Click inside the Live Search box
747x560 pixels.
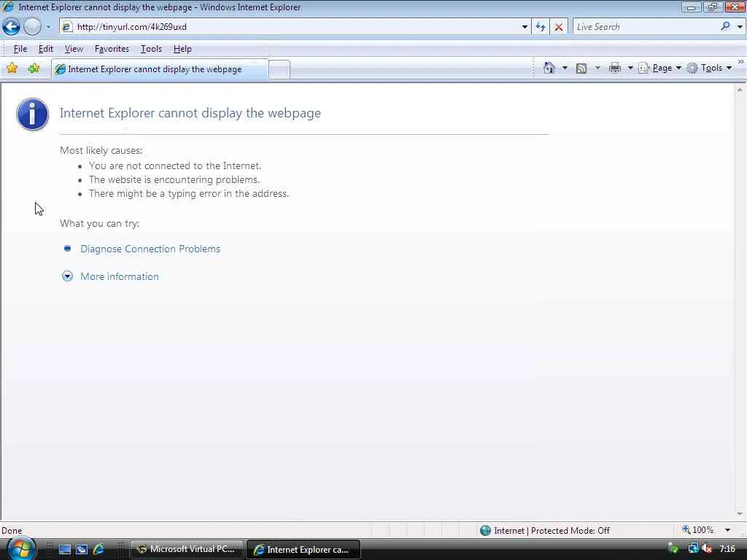[x=646, y=27]
